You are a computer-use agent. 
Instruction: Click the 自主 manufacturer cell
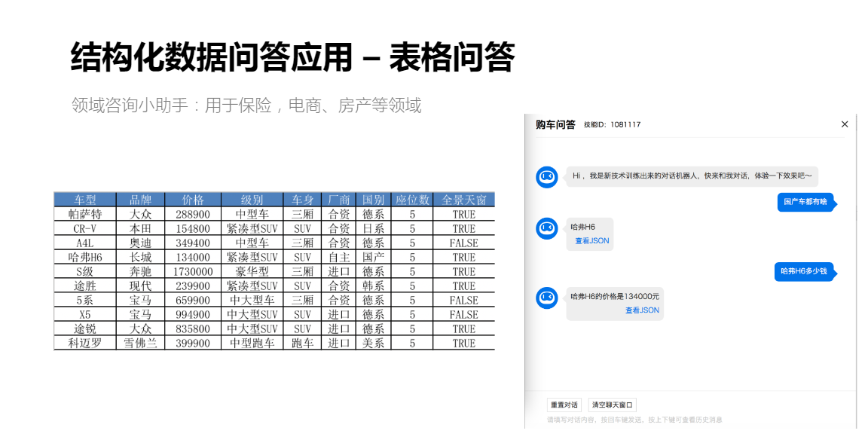[339, 258]
